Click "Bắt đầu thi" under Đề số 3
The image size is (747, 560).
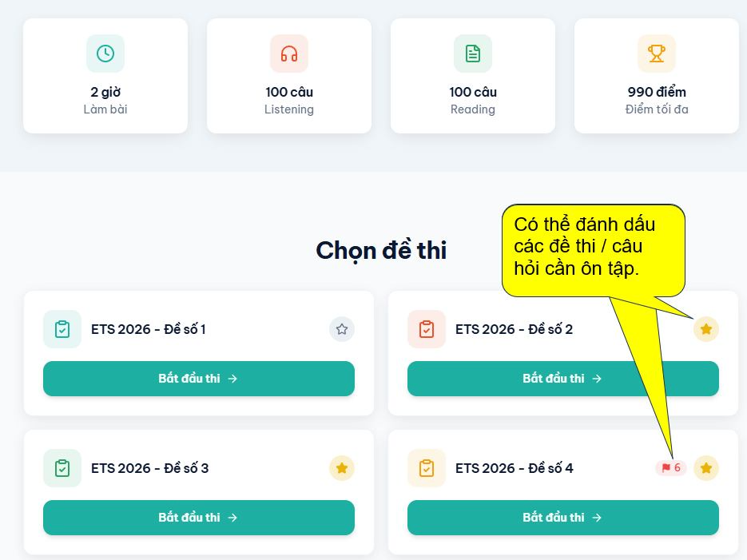click(199, 518)
